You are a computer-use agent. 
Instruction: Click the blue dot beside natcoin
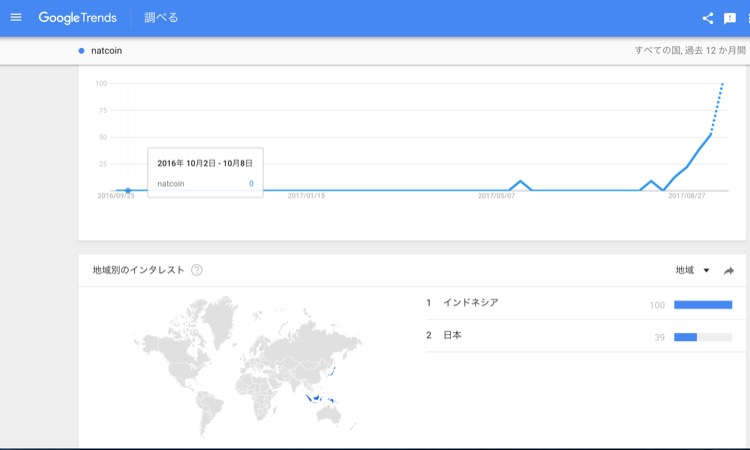(81, 50)
